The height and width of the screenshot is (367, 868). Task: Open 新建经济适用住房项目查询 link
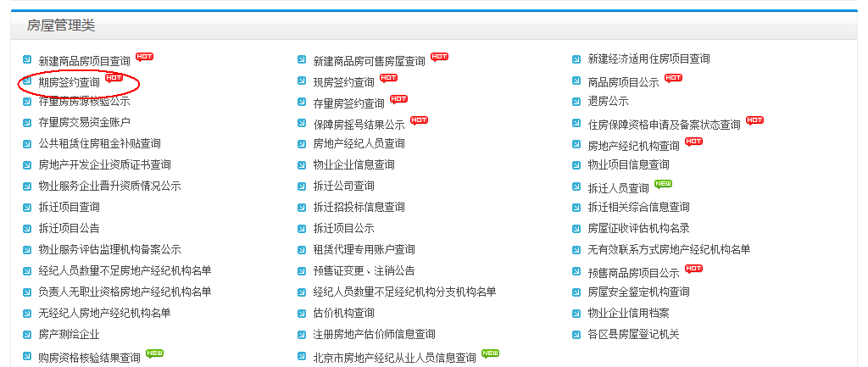(648, 58)
